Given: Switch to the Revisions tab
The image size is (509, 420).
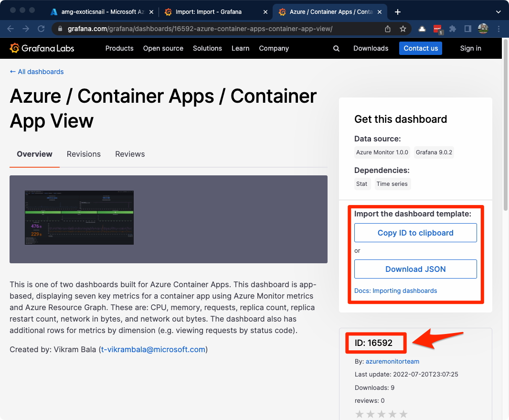Looking at the screenshot, I should point(84,154).
